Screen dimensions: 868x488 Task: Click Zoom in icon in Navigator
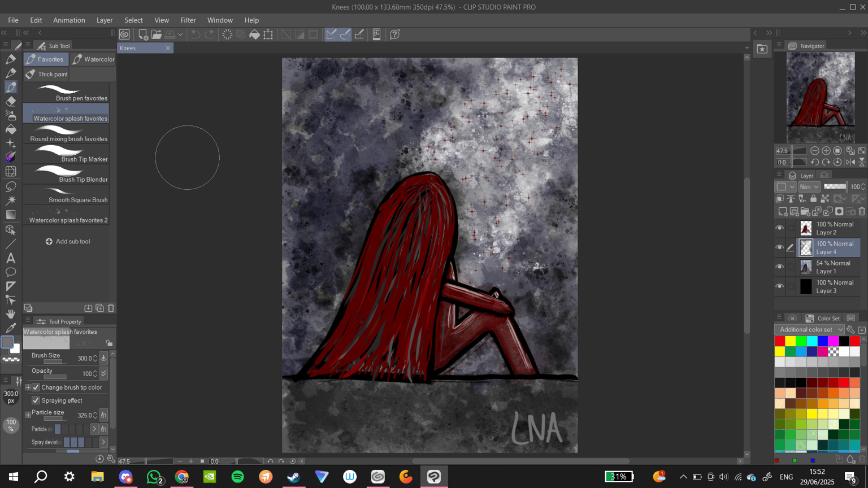826,151
